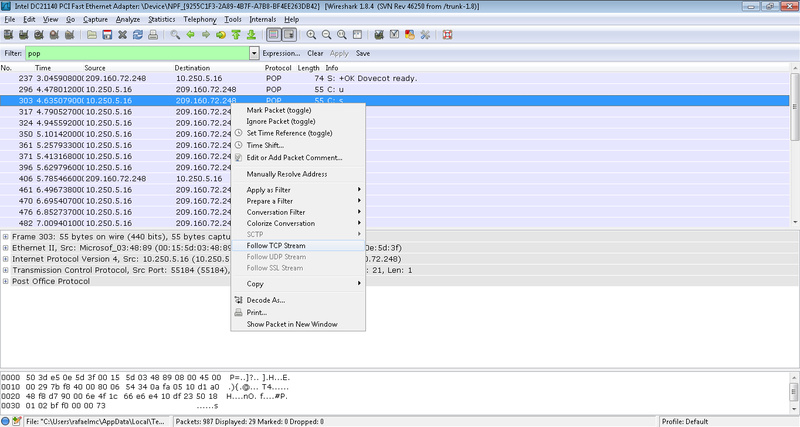Image resolution: width=800 pixels, height=427 pixels.
Task: Open the Statistics menu
Action: point(162,19)
